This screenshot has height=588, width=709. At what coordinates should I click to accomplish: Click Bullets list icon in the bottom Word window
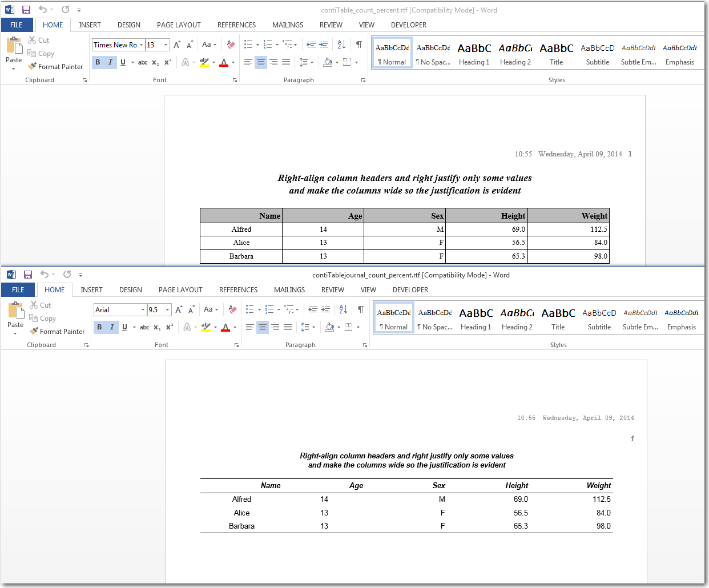250,309
